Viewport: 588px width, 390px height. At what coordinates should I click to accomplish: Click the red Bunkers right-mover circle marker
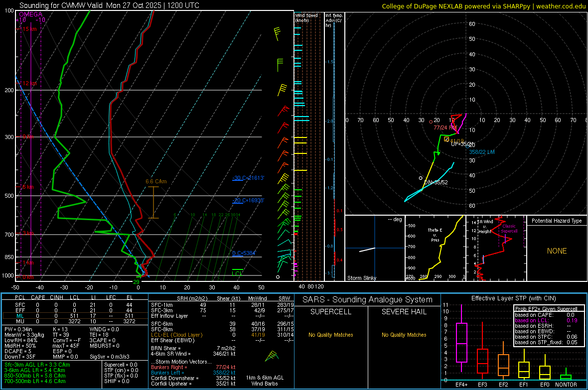pyautogui.click(x=431, y=122)
